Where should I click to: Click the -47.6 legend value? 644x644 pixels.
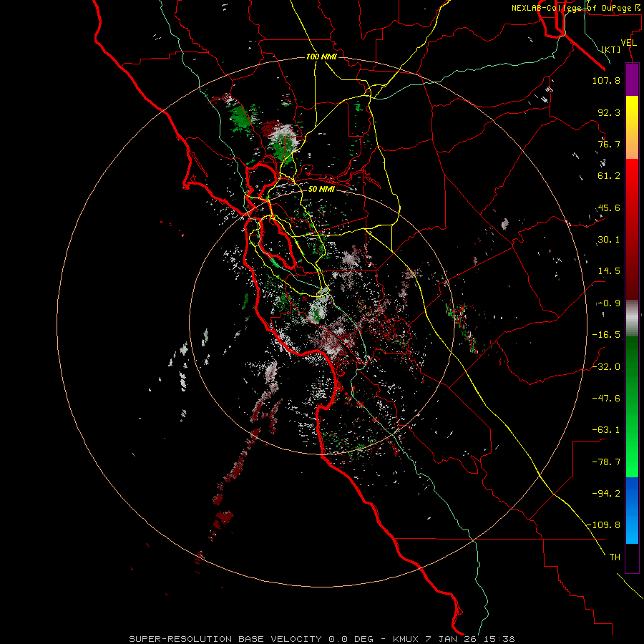point(606,399)
